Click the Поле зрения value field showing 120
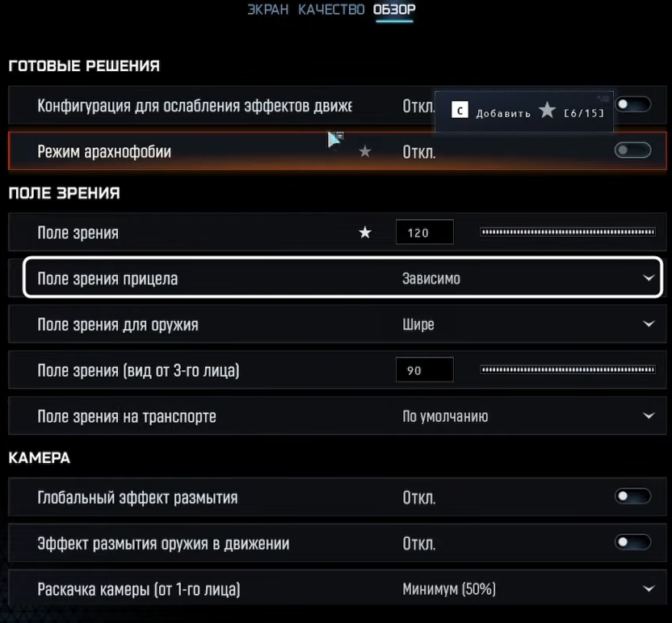Image resolution: width=672 pixels, height=623 pixels. 424,233
